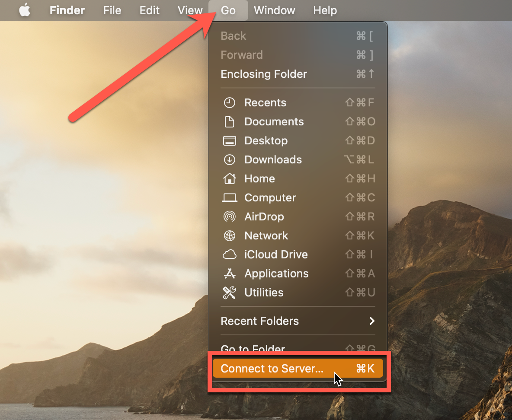
Task: Open the Apple menu logo
Action: pyautogui.click(x=25, y=10)
